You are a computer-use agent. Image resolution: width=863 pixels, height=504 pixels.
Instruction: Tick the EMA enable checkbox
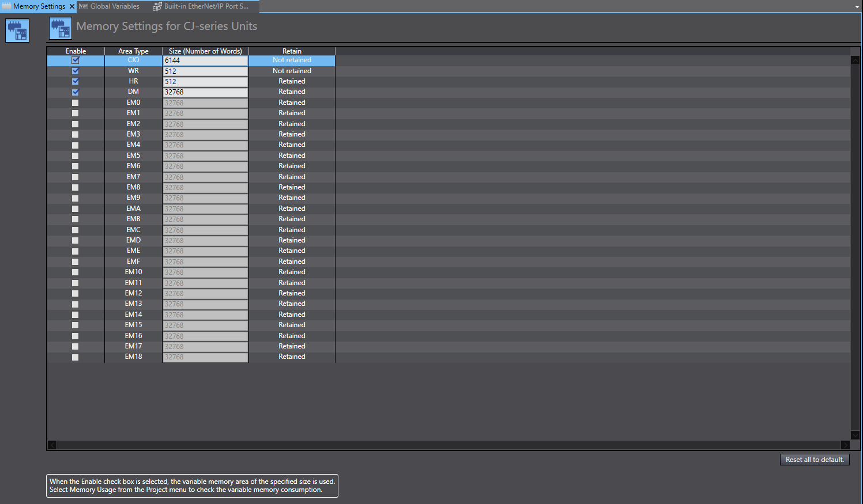(x=76, y=209)
